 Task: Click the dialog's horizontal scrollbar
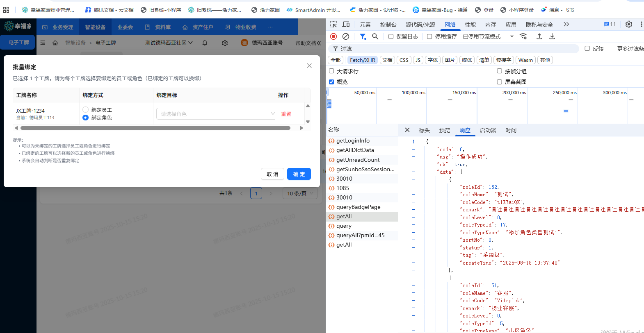(155, 128)
